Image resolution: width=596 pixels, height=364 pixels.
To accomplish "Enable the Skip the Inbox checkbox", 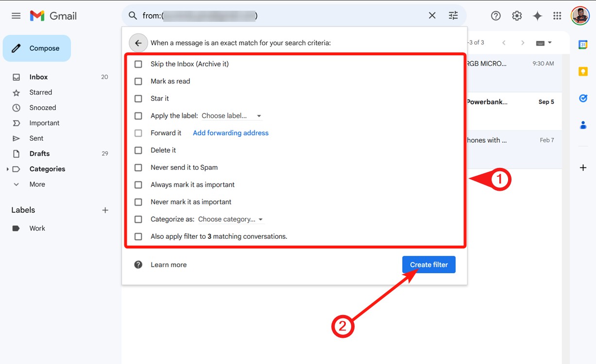I will click(x=138, y=64).
